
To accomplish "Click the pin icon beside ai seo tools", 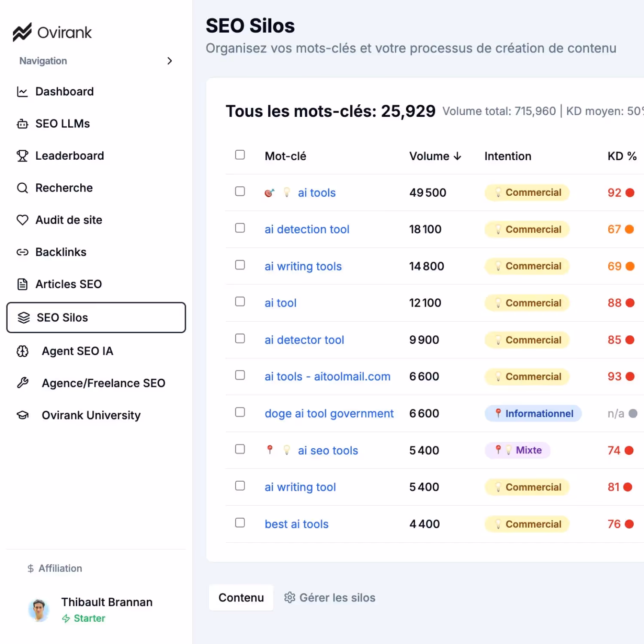I will [270, 450].
